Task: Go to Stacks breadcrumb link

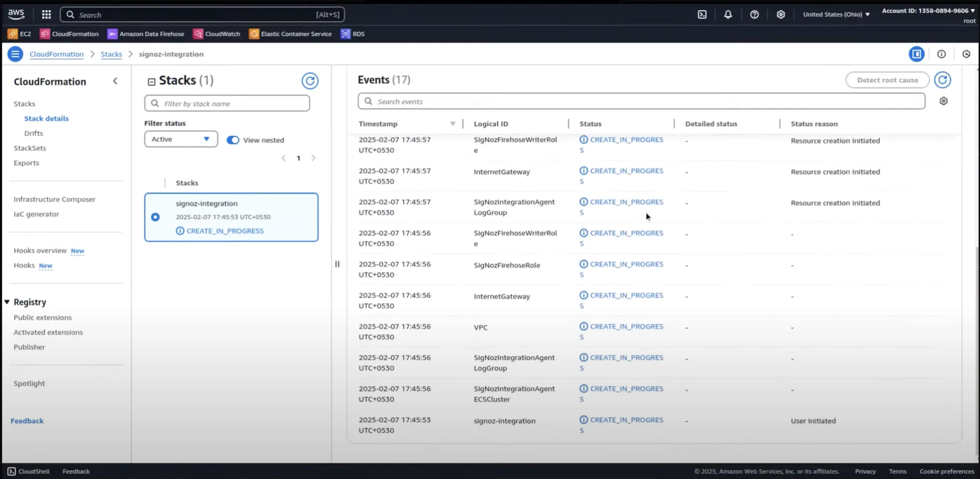Action: pyautogui.click(x=111, y=54)
